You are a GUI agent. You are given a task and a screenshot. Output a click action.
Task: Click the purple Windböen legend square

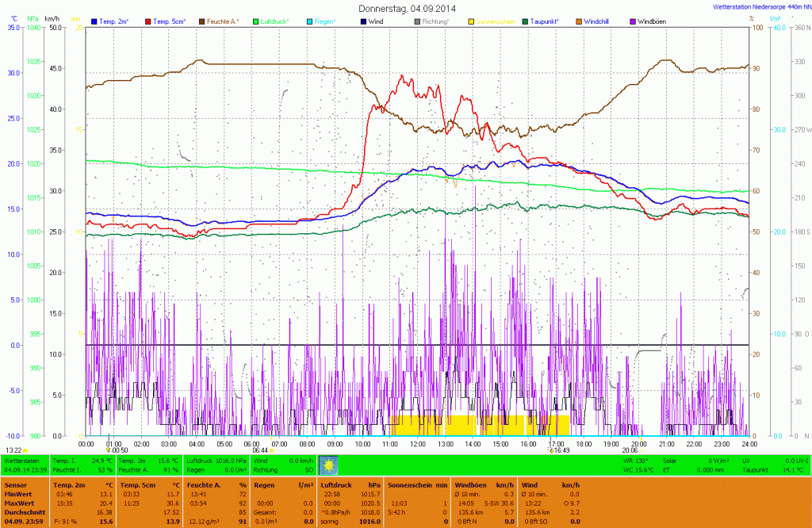[632, 21]
